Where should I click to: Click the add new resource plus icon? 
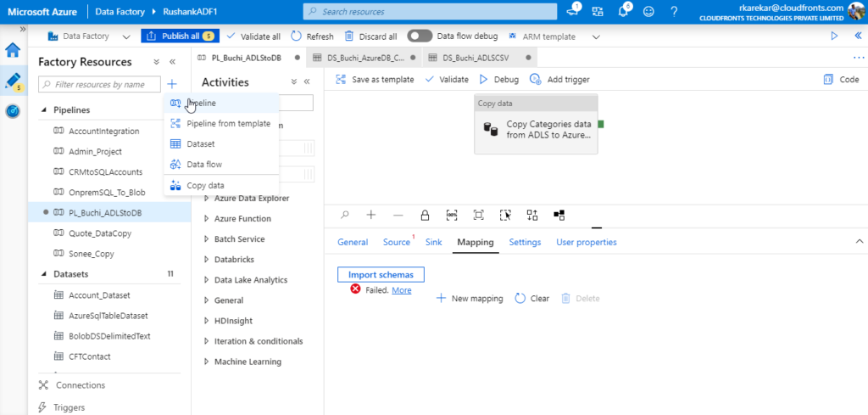coord(172,84)
